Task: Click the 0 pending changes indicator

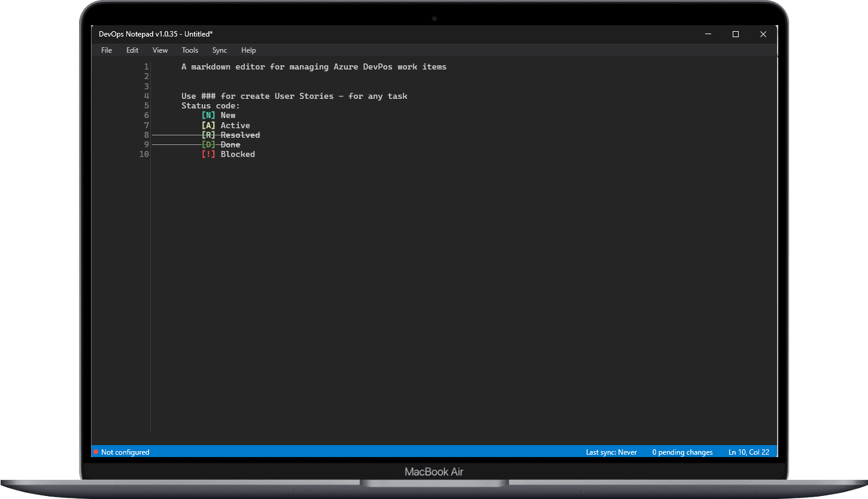Action: [682, 452]
